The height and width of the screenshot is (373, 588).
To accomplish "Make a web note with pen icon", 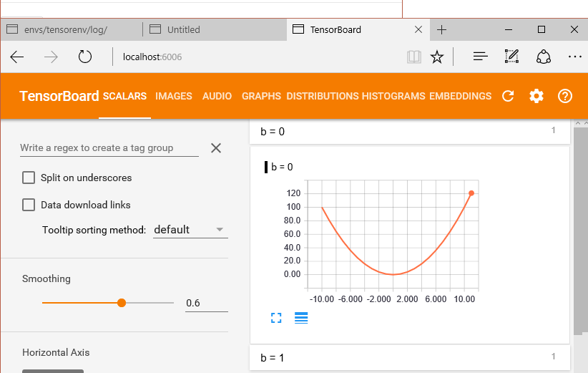I will point(511,57).
